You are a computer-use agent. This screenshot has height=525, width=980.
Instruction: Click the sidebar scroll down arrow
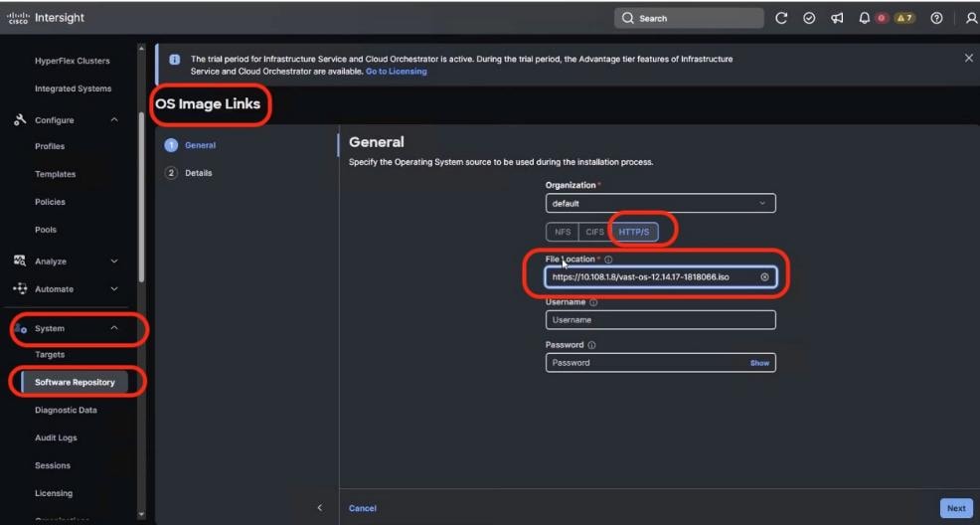141,514
